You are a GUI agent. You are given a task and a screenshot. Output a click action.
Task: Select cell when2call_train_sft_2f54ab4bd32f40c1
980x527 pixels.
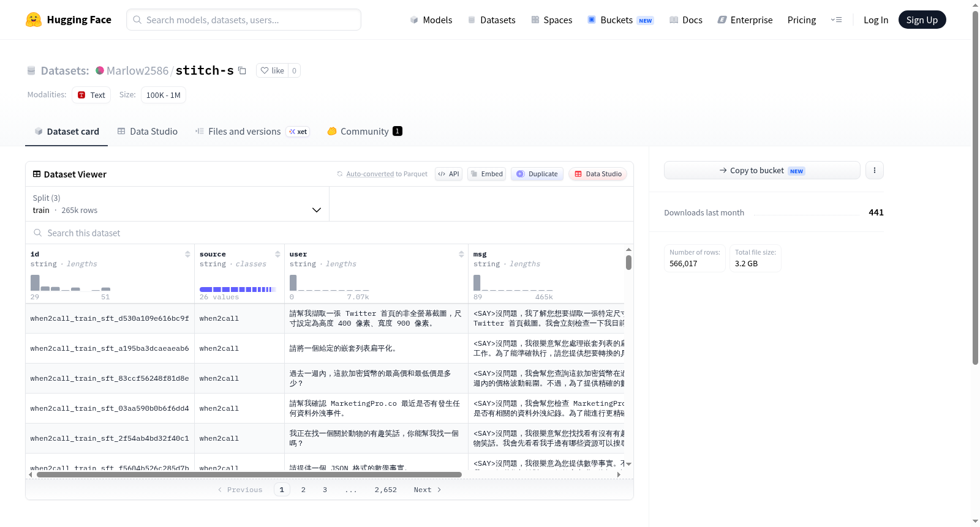point(110,438)
